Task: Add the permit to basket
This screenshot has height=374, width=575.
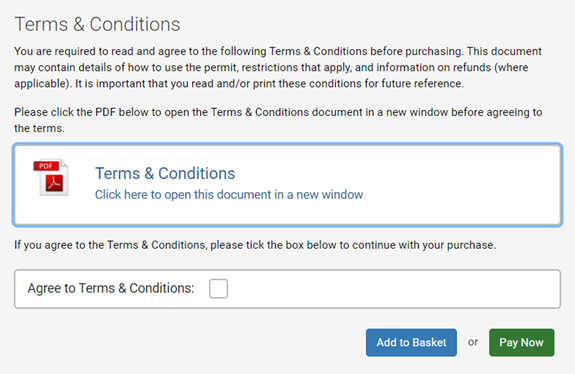Action: (x=411, y=342)
